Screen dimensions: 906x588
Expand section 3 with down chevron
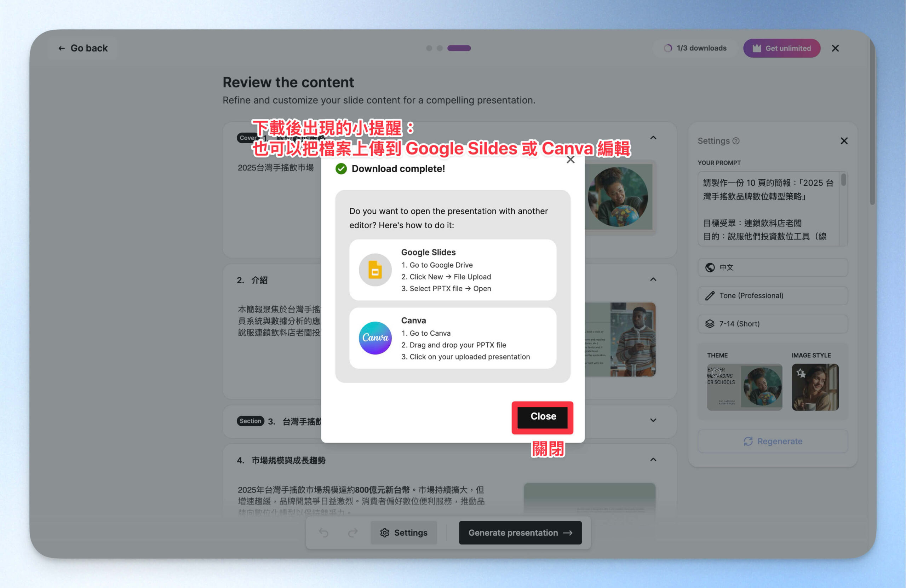tap(653, 421)
